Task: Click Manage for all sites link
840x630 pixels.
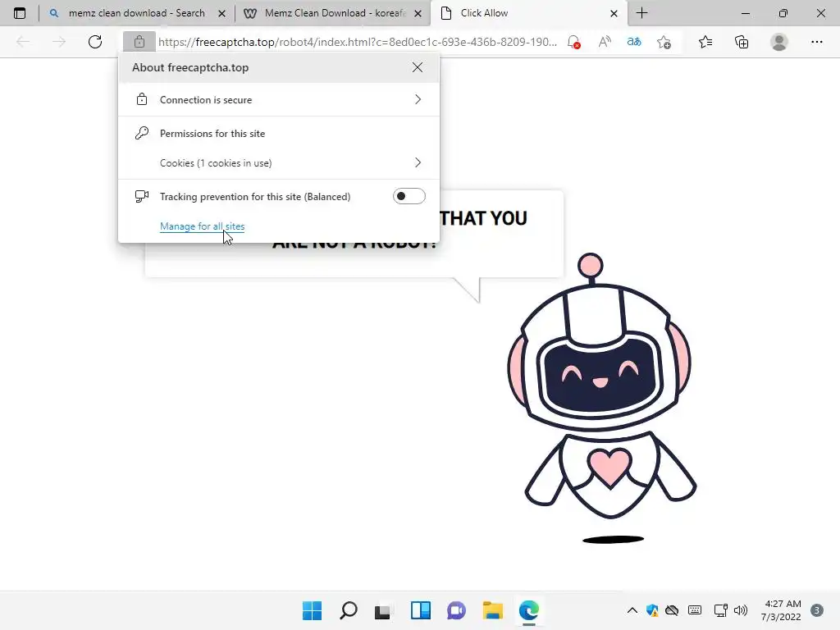Action: [202, 226]
